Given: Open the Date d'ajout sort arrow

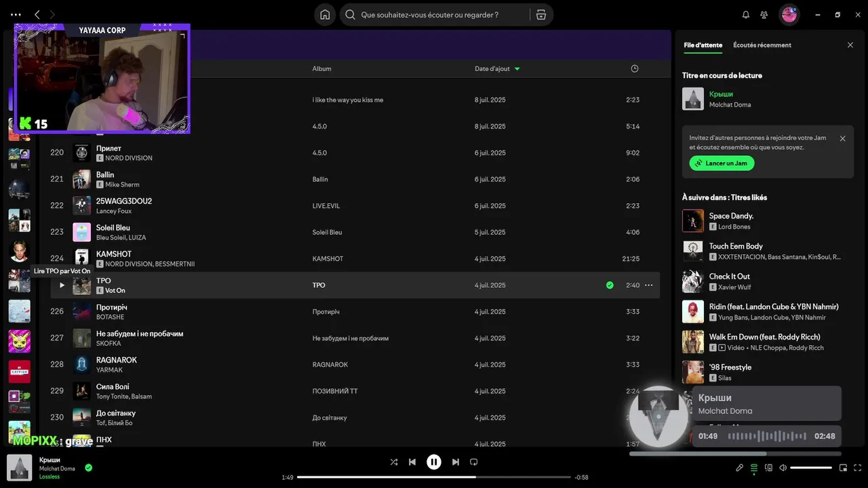Looking at the screenshot, I should [517, 68].
